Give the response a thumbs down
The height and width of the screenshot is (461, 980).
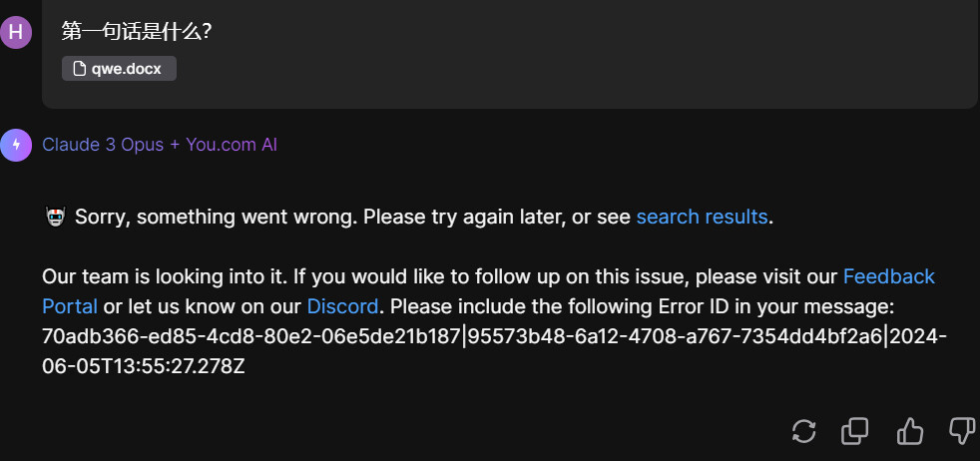(961, 431)
